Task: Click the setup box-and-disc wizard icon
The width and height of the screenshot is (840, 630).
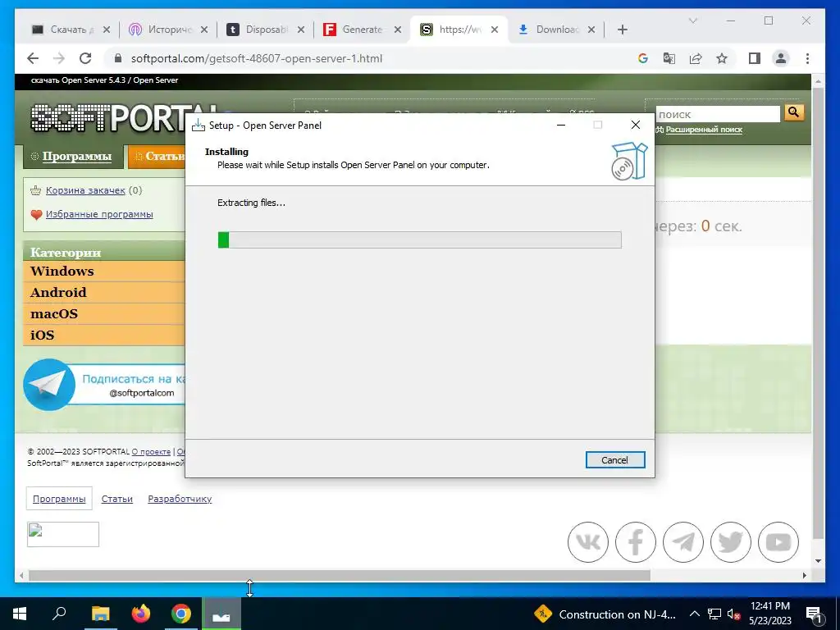Action: click(629, 161)
